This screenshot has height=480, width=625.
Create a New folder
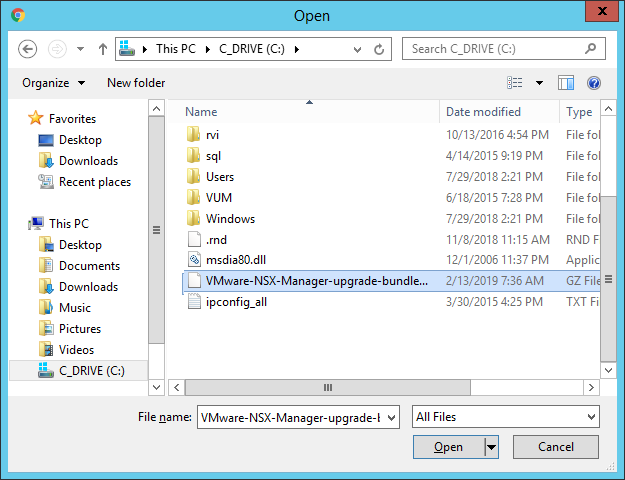136,83
